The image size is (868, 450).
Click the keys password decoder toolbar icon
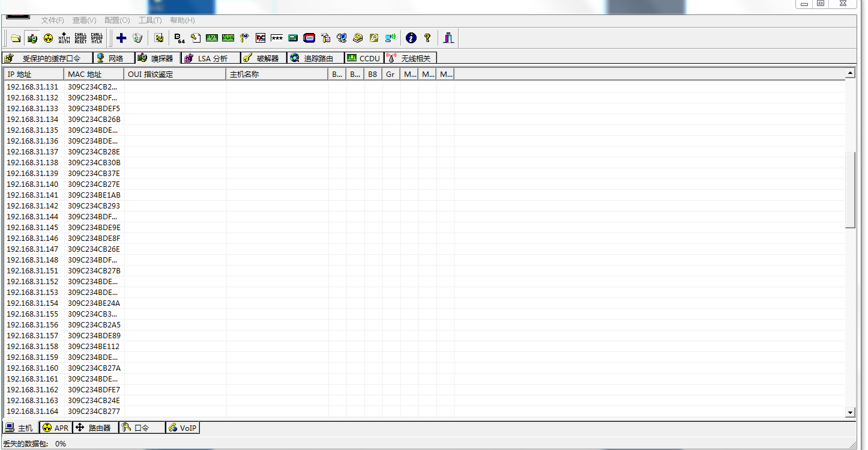point(244,38)
